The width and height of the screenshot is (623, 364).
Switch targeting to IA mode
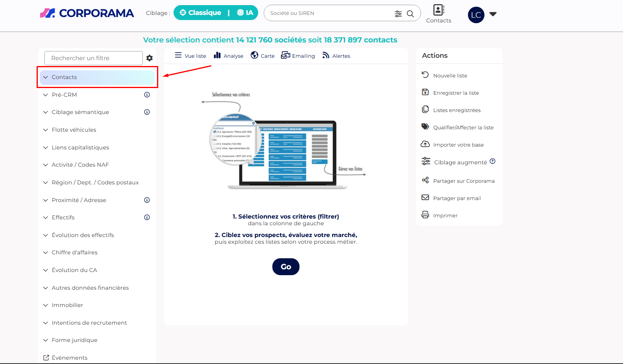245,13
